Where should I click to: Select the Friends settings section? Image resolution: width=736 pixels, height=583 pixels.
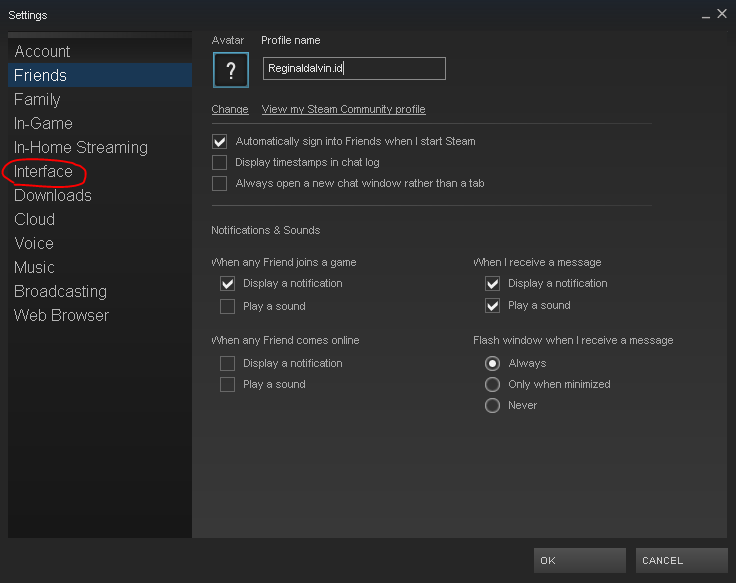tap(100, 75)
